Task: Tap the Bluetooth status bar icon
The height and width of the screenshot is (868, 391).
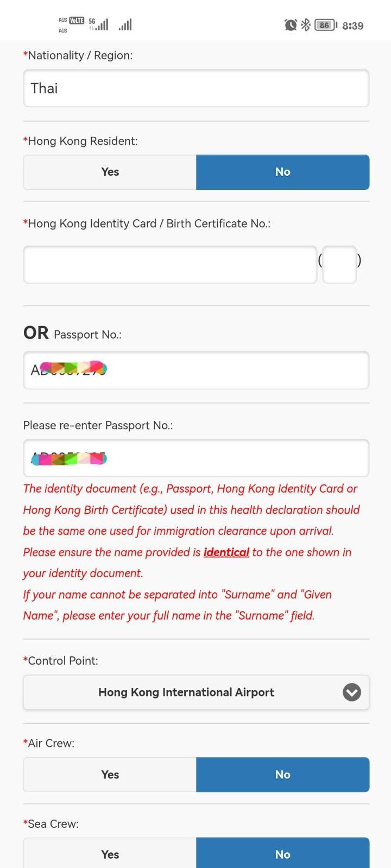Action: (306, 25)
